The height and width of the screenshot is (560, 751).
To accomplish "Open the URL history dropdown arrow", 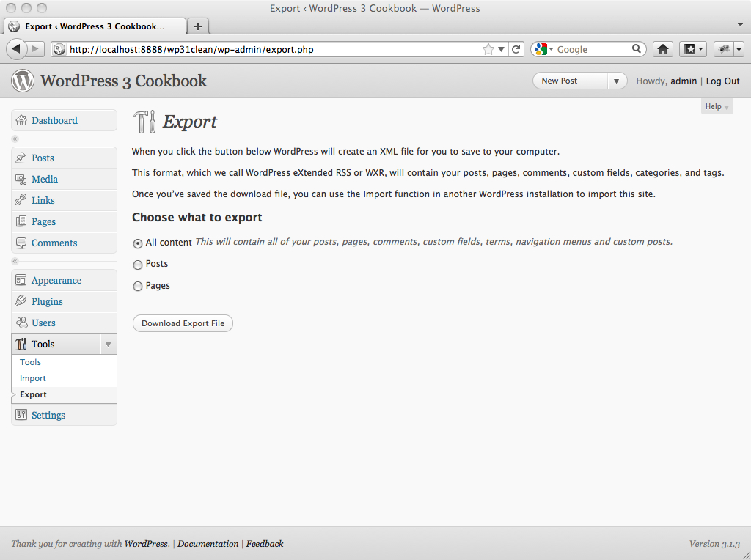I will [x=502, y=49].
